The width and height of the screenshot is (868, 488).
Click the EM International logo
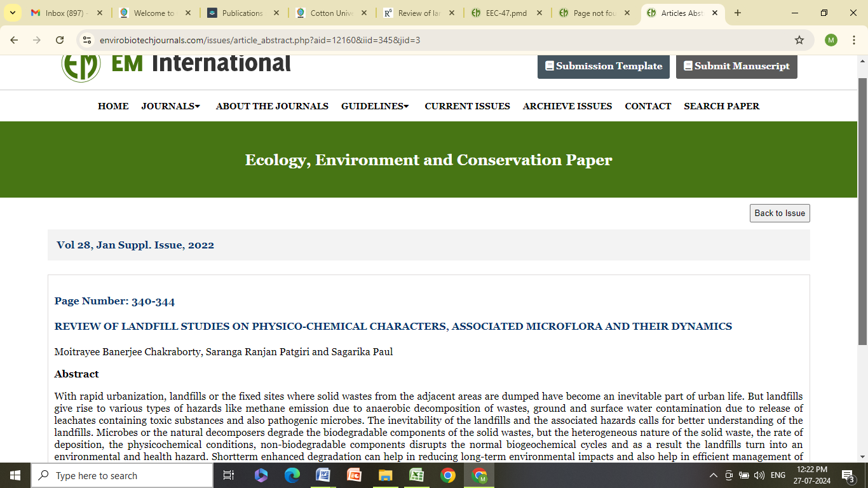click(81, 65)
